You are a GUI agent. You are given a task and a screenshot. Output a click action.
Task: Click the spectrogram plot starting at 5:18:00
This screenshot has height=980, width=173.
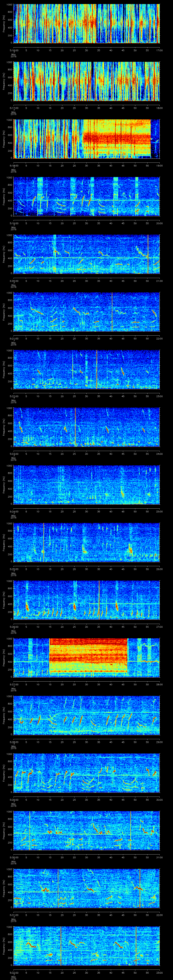(x=87, y=139)
